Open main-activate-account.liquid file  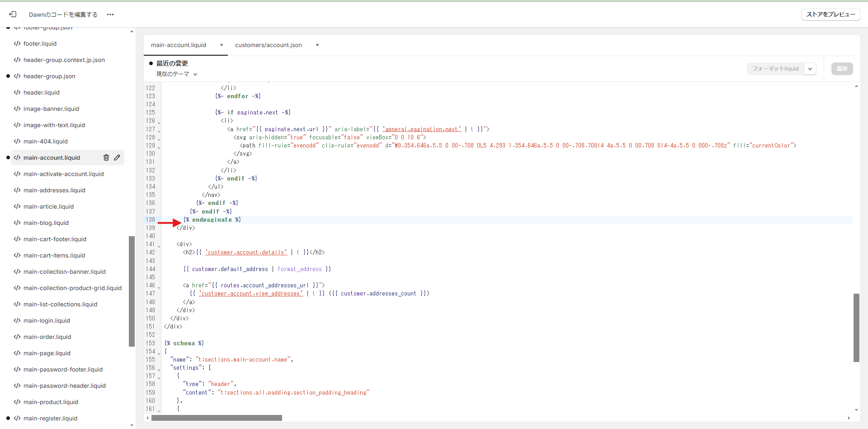[64, 174]
